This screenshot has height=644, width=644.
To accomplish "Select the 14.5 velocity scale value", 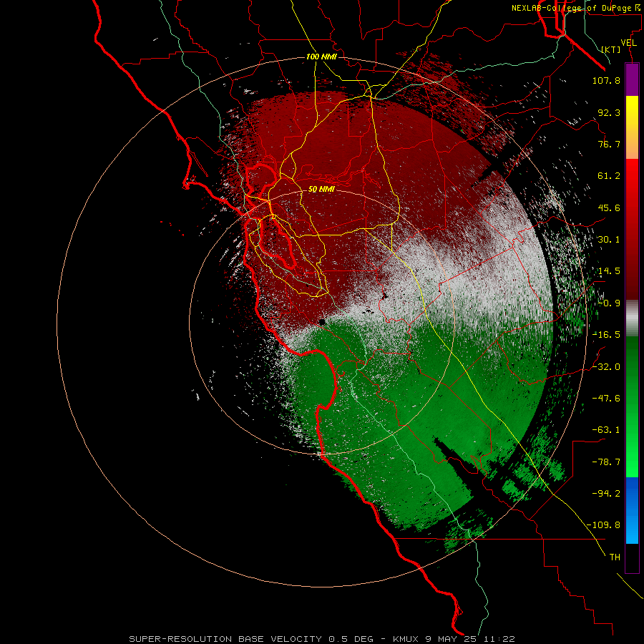I will (609, 271).
